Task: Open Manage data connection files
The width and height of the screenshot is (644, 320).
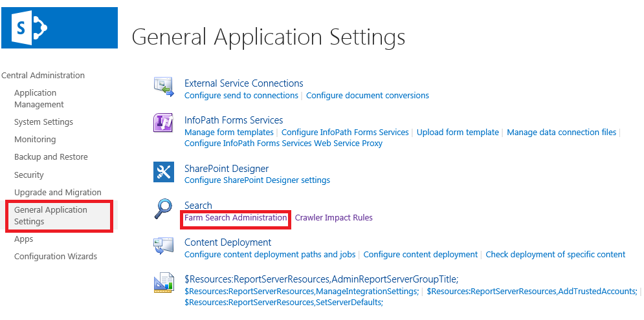Action: coord(561,132)
